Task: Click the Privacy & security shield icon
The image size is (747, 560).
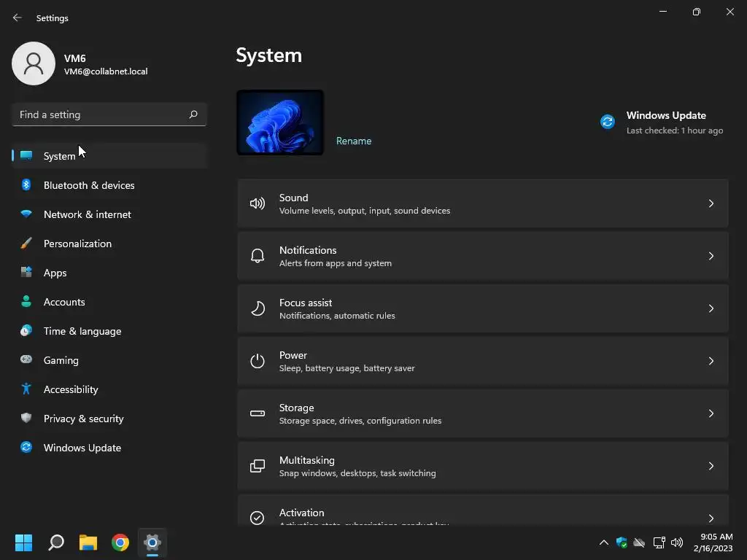Action: (26, 418)
